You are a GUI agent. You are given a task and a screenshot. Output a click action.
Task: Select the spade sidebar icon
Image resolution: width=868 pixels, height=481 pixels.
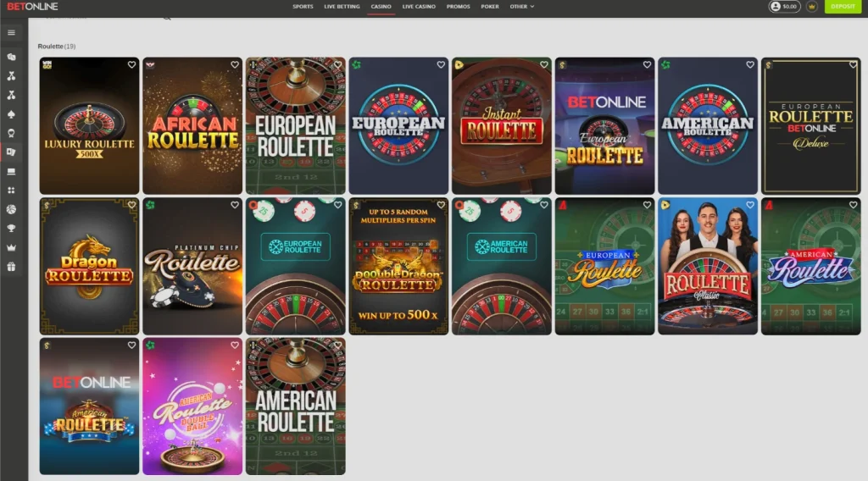click(11, 113)
